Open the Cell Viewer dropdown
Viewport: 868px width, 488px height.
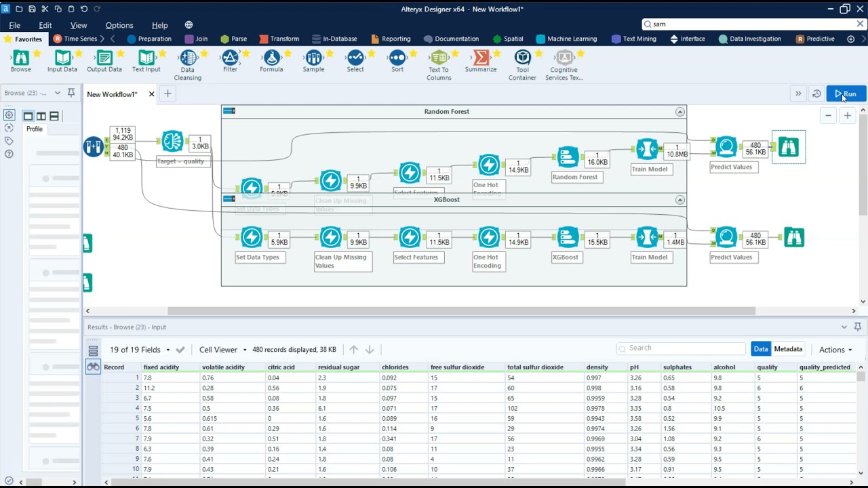point(222,350)
